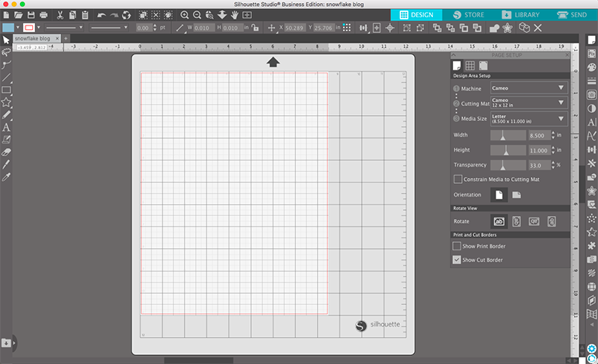598x364 pixels.
Task: Click the X position field
Action: (x=295, y=28)
